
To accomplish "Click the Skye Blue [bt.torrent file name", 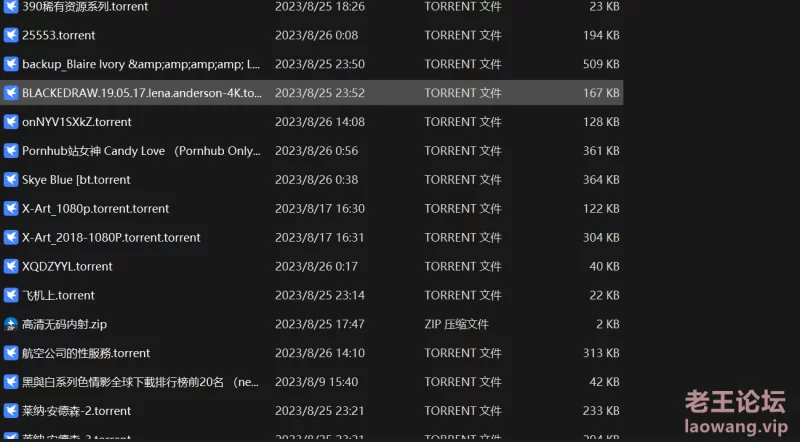I will click(x=76, y=180).
